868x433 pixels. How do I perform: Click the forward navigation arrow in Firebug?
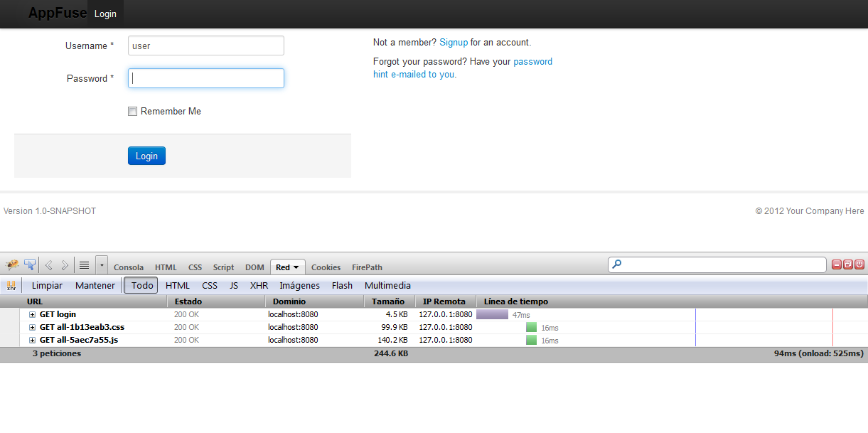point(64,264)
